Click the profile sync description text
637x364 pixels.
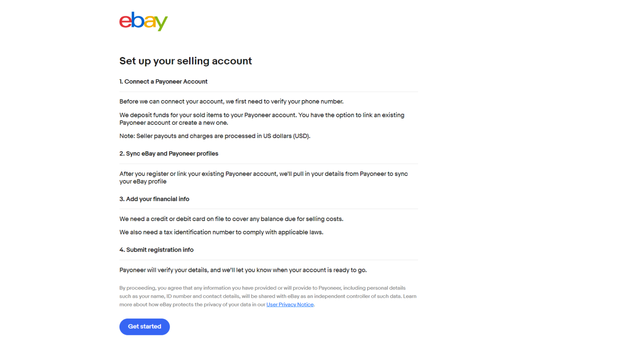263,177
